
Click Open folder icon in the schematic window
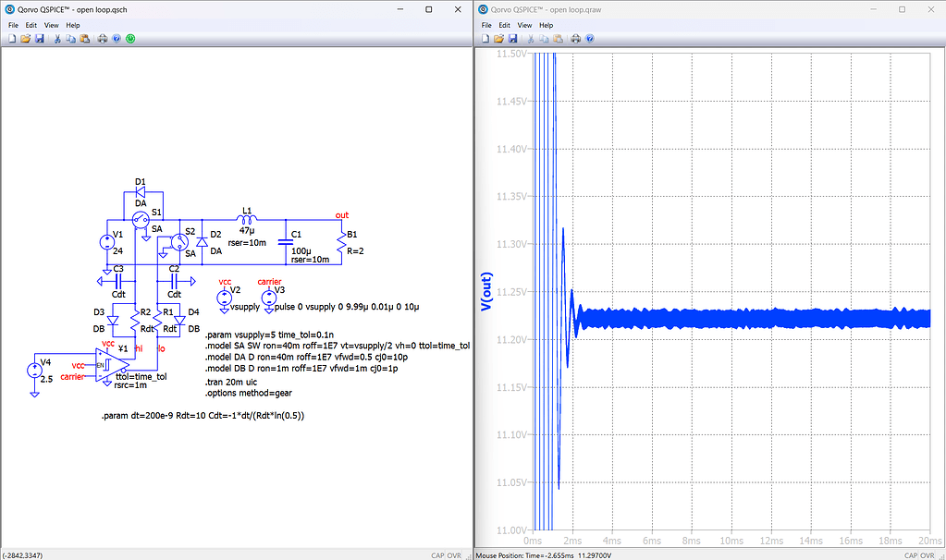click(x=26, y=39)
